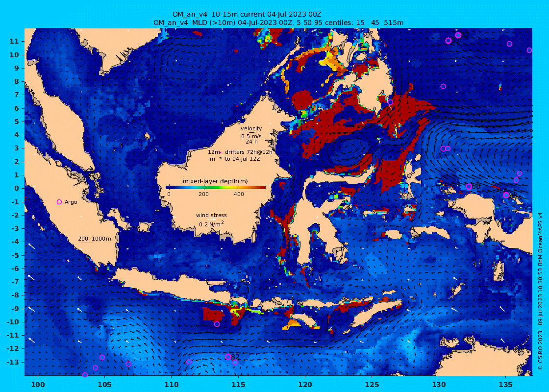Click the 'Argo' legend label text
549x392 pixels.
[x=71, y=202]
